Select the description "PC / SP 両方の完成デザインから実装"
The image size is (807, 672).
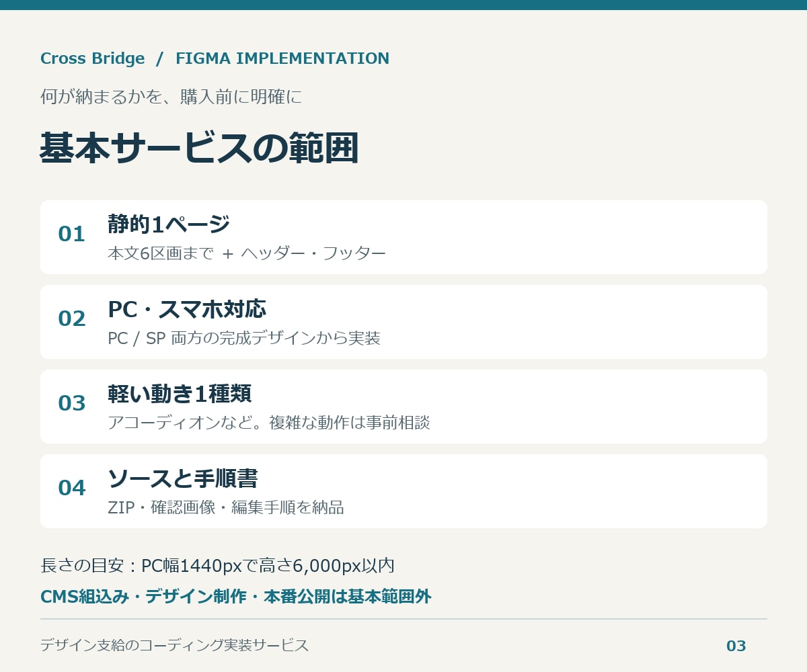coord(244,338)
